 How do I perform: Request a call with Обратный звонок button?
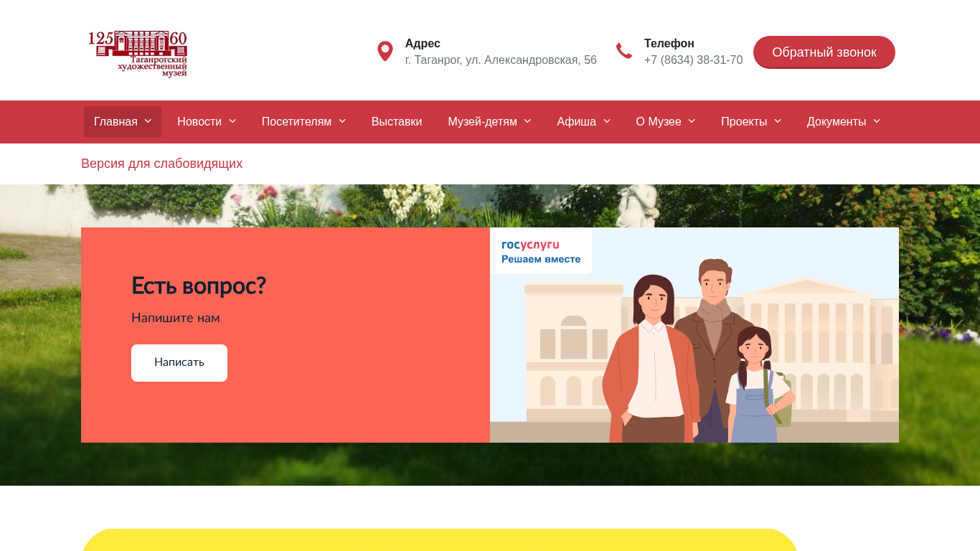coord(824,52)
